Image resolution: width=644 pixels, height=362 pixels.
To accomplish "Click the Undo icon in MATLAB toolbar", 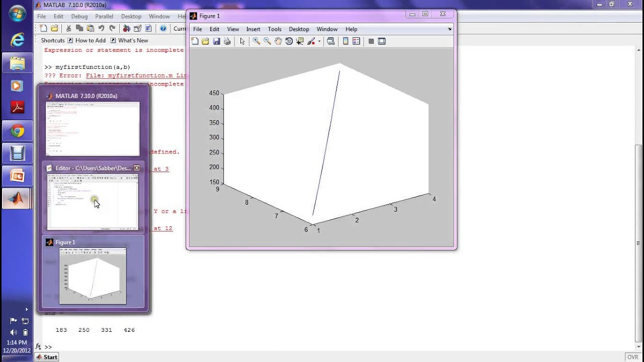I will [101, 28].
